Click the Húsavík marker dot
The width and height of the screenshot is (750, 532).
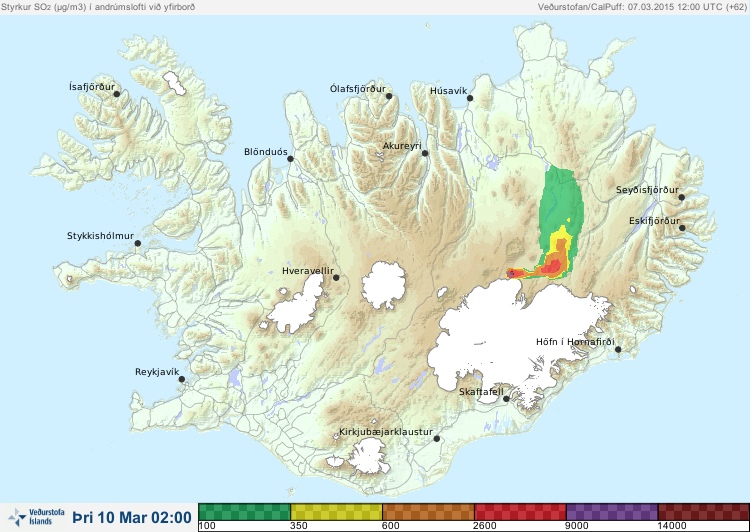click(470, 98)
